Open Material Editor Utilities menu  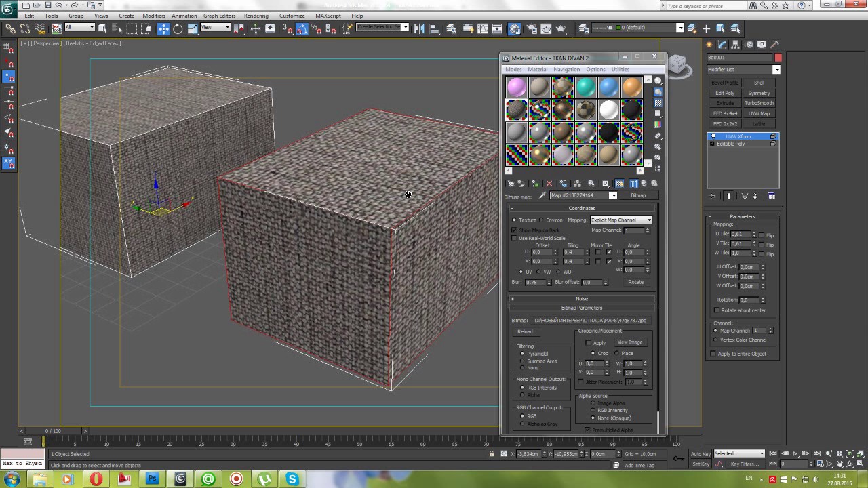620,69
